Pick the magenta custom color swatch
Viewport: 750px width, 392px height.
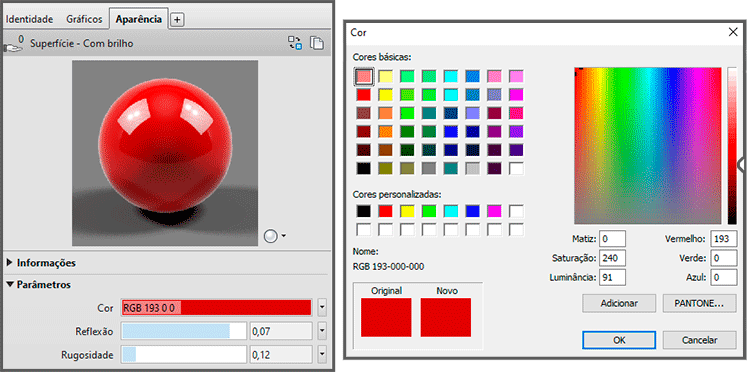pyautogui.click(x=494, y=211)
